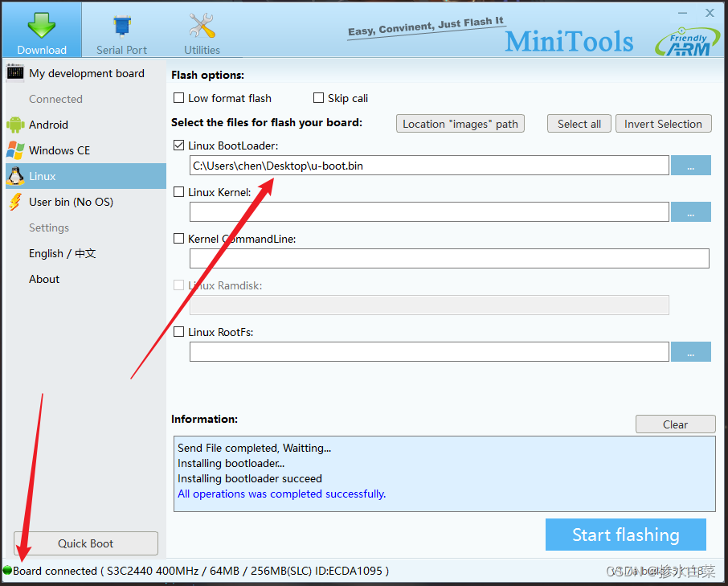Select My development board entry
Viewport: 728px width, 586px height.
pyautogui.click(x=86, y=73)
